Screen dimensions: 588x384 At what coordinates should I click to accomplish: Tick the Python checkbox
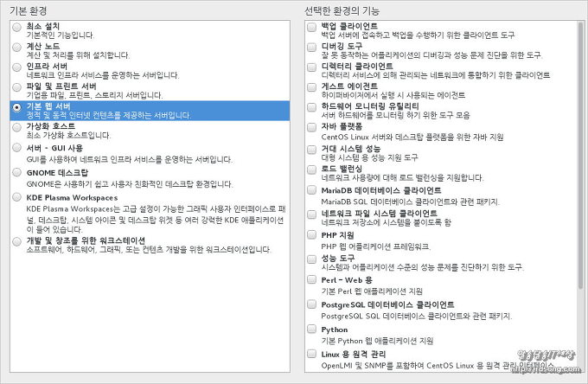click(x=310, y=330)
